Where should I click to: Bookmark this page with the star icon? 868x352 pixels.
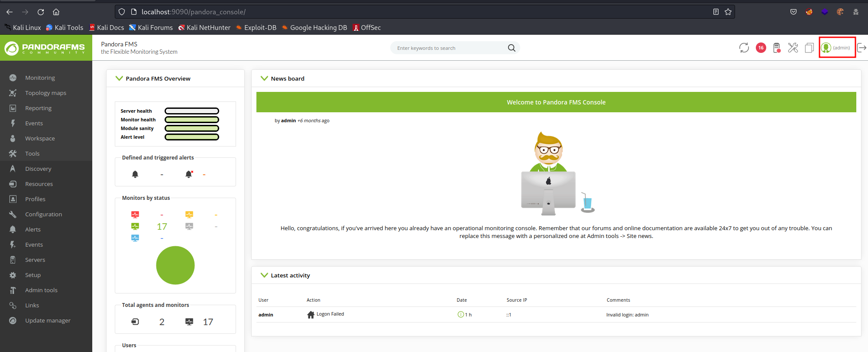728,12
